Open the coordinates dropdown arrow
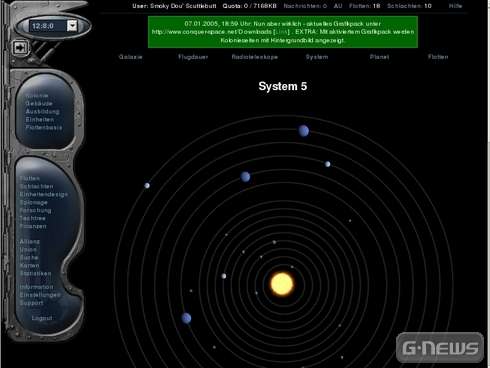The image size is (490, 368). [72, 26]
